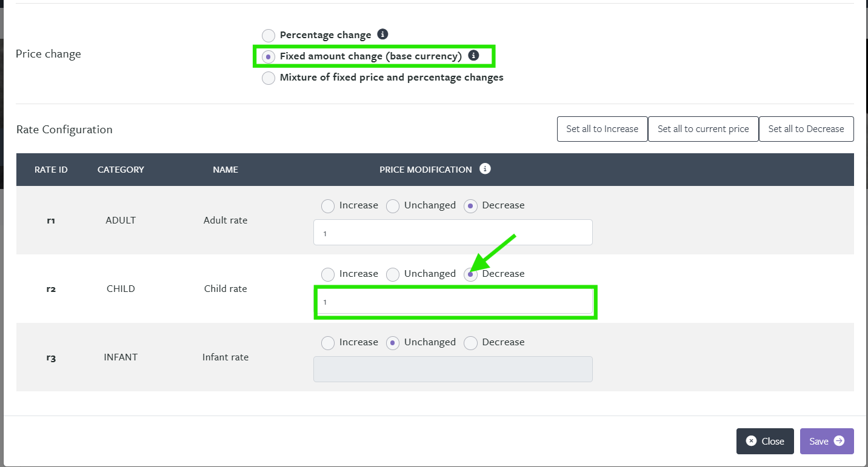Image resolution: width=868 pixels, height=467 pixels.
Task: Click the CATEGORY column header
Action: click(x=121, y=170)
